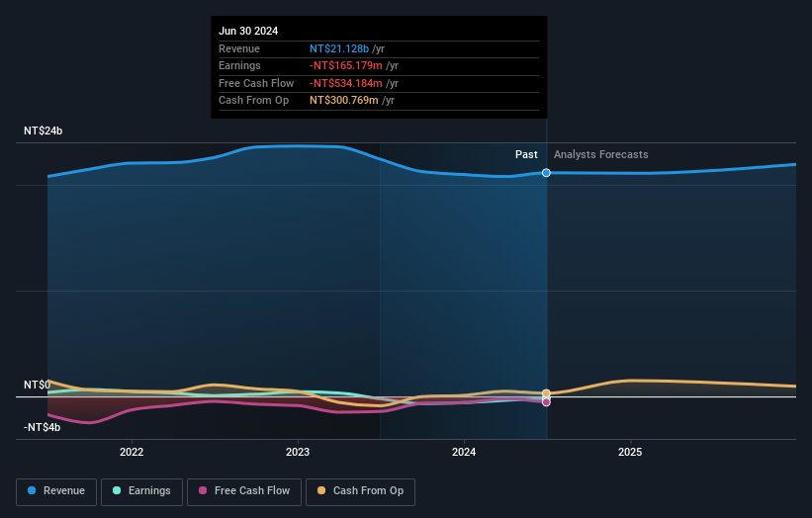This screenshot has width=812, height=518.
Task: Click the Analysts Forecasts label
Action: 600,154
